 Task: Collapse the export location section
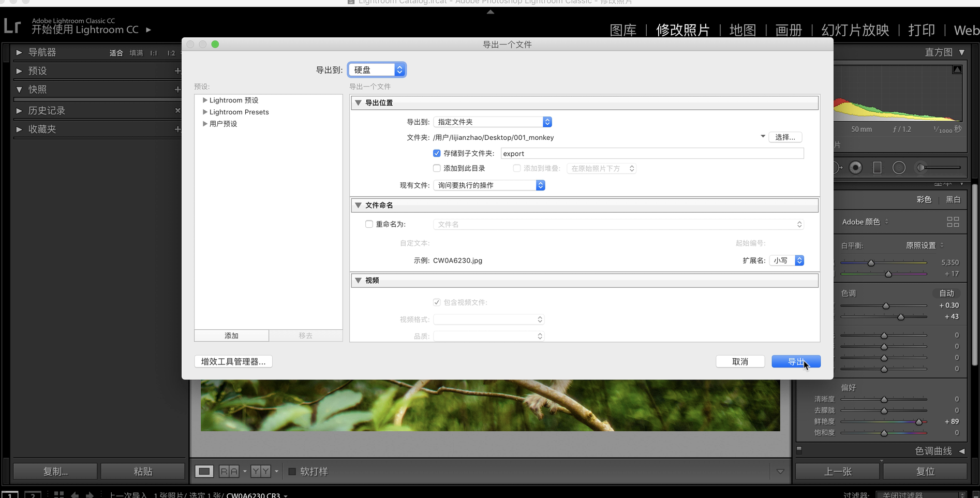pos(358,102)
